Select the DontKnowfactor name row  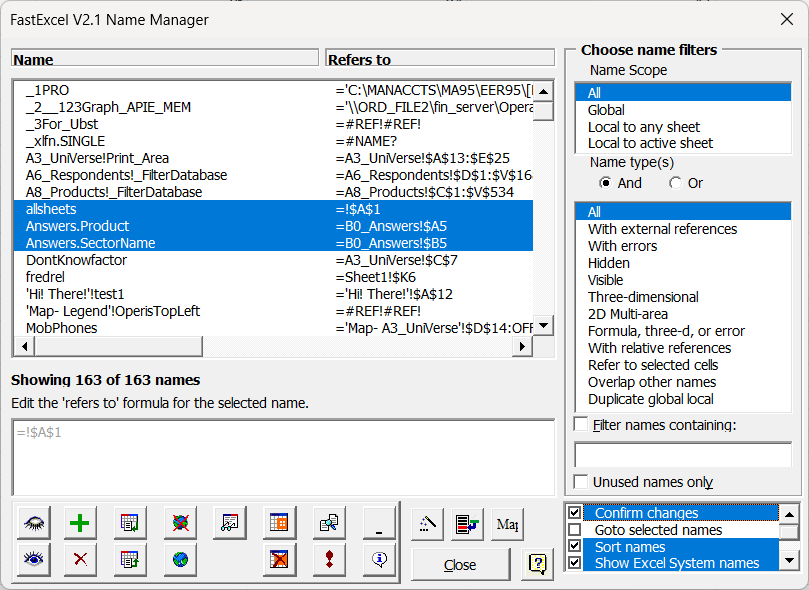pyautogui.click(x=273, y=260)
